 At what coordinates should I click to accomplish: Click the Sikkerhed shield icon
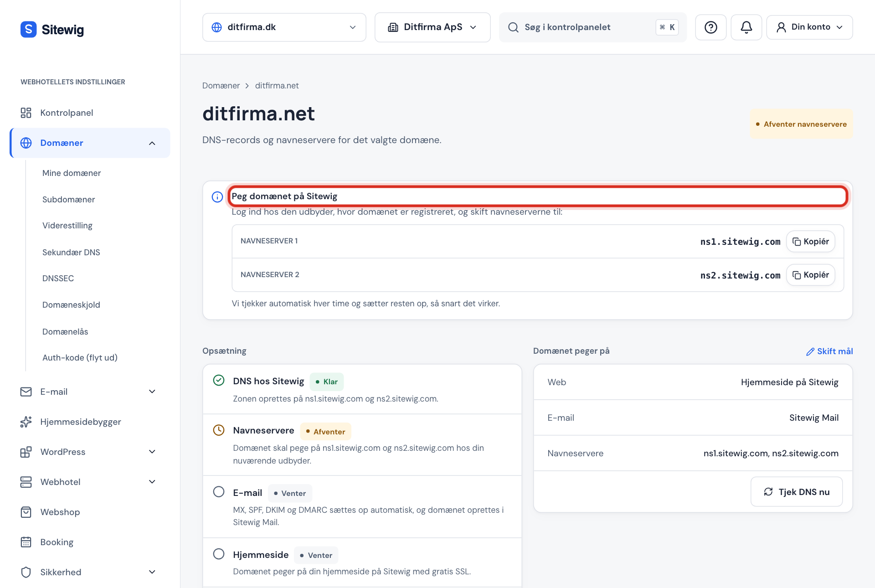click(26, 572)
